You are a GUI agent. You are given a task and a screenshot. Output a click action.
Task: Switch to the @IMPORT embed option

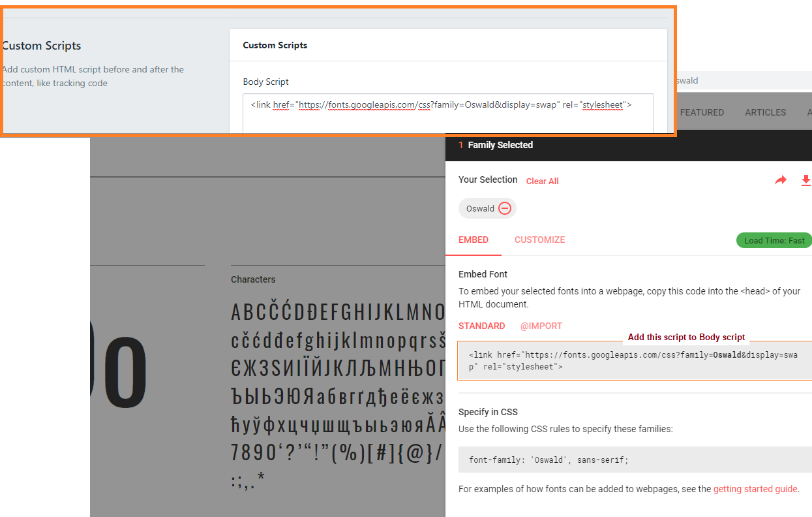tap(541, 326)
